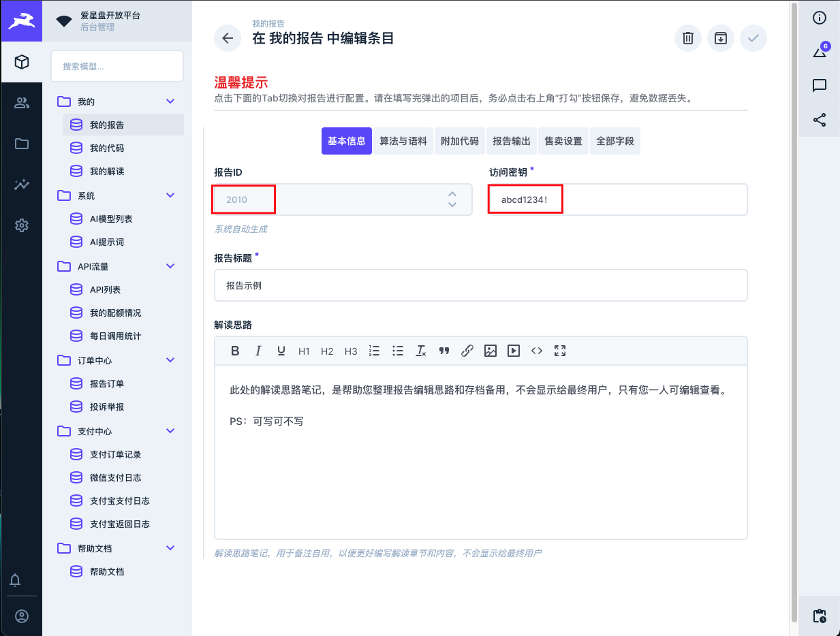Switch to the 售卖设置 tab
The height and width of the screenshot is (636, 840).
(563, 141)
